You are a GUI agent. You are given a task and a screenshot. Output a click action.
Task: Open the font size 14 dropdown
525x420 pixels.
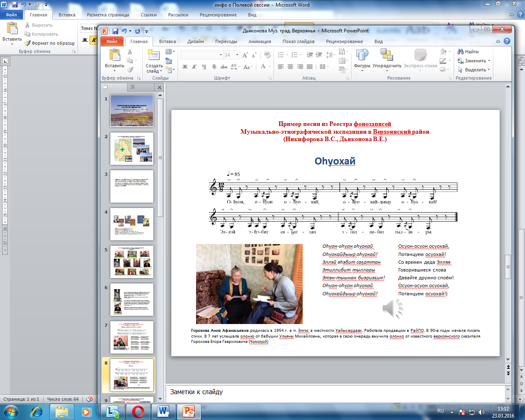[x=237, y=55]
